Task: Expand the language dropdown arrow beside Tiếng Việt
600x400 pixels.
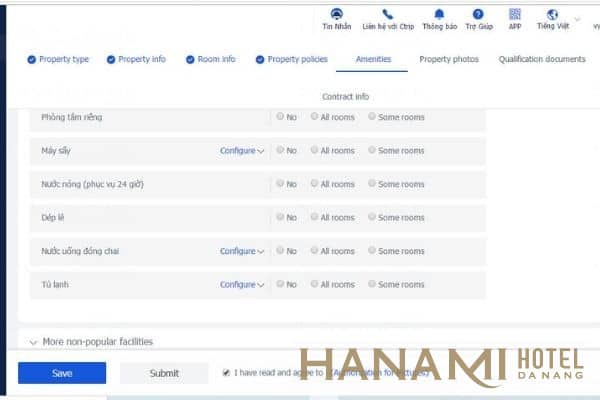Action: 577,19
